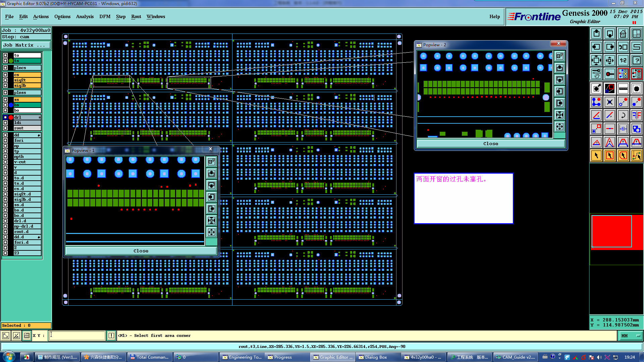644x362 pixels.
Task: Click blue color dot of bs layer
Action: tap(11, 105)
